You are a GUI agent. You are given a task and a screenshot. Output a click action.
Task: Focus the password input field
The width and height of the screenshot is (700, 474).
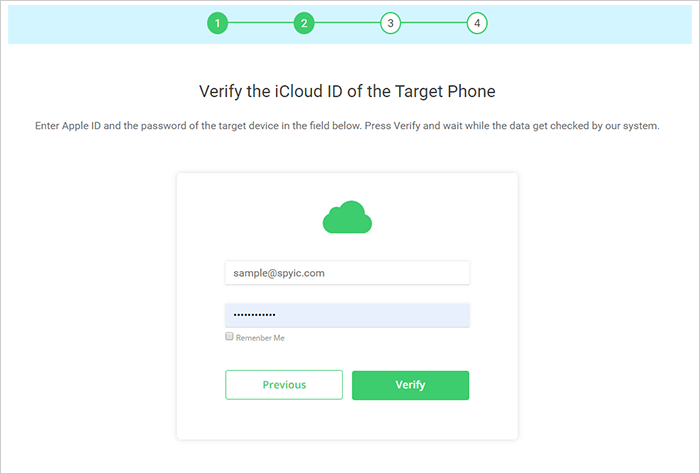click(x=347, y=315)
